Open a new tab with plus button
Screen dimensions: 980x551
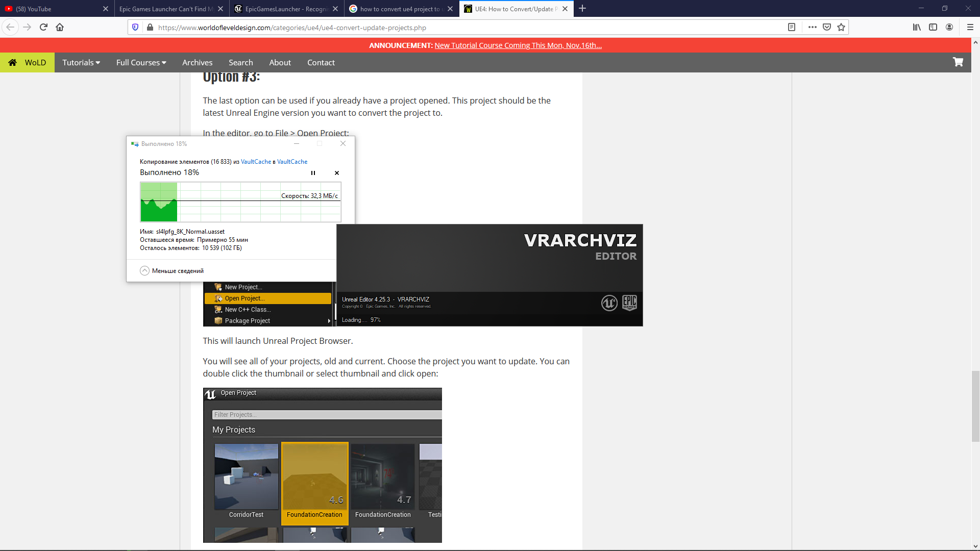point(582,9)
